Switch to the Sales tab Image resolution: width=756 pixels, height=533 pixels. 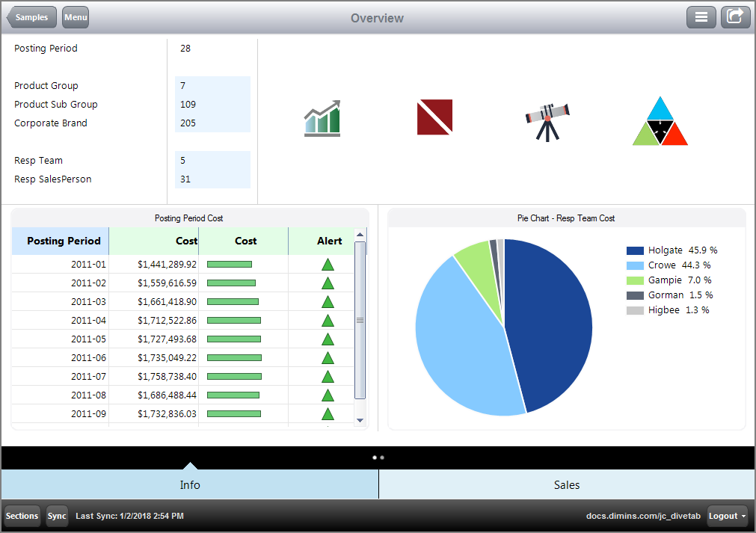click(x=566, y=484)
